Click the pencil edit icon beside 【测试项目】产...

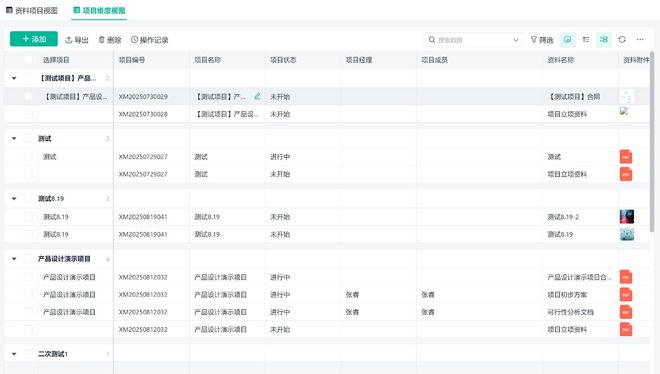tap(257, 96)
